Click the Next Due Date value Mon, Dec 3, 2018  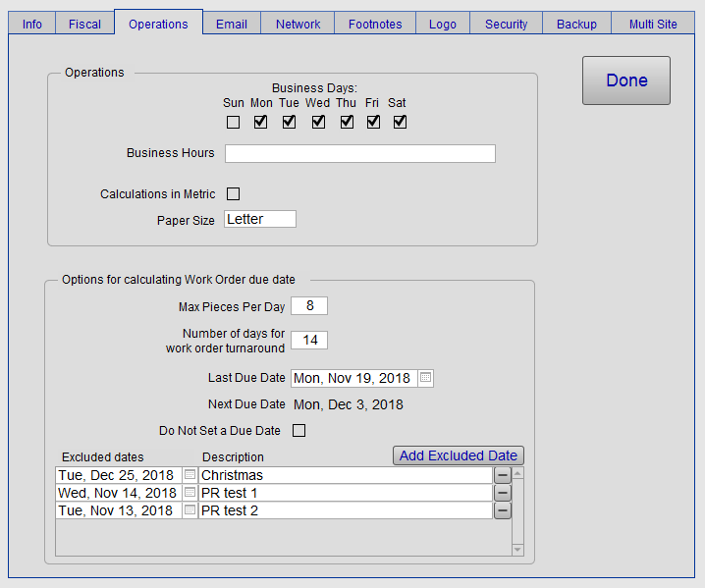point(349,404)
